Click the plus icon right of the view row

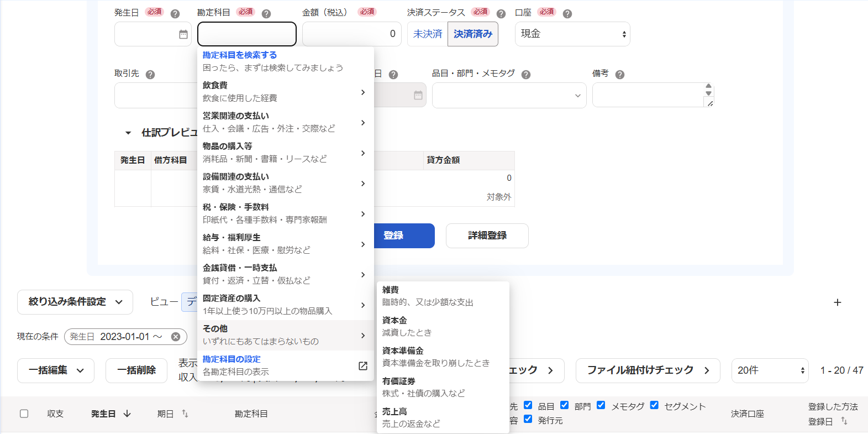coord(838,302)
